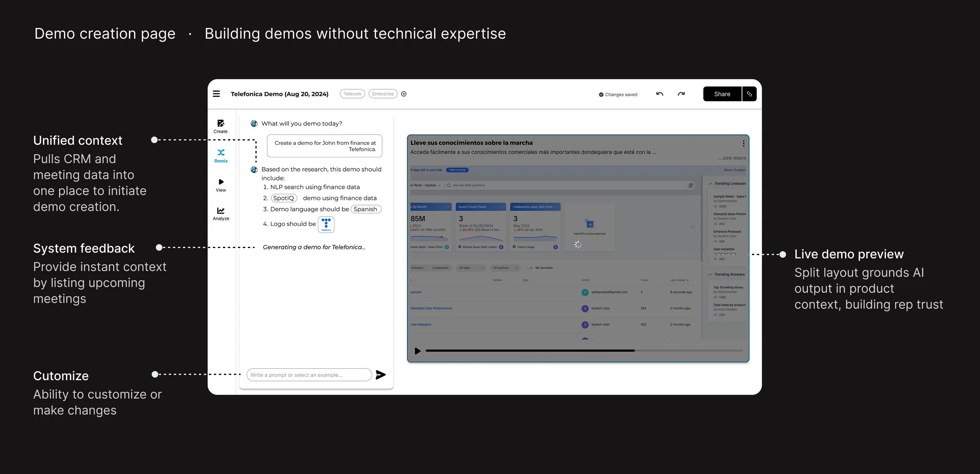Expand the All authors dropdown
This screenshot has width=980, height=474.
[505, 268]
